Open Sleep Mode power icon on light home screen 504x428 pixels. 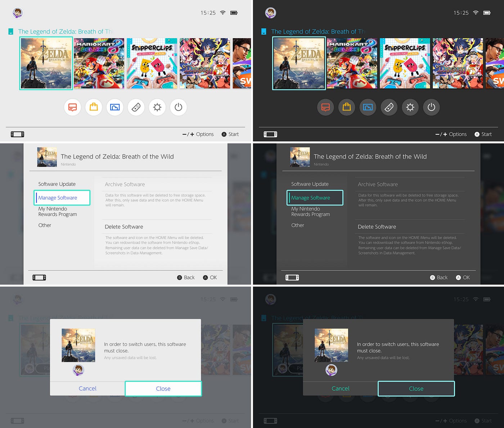click(x=179, y=107)
